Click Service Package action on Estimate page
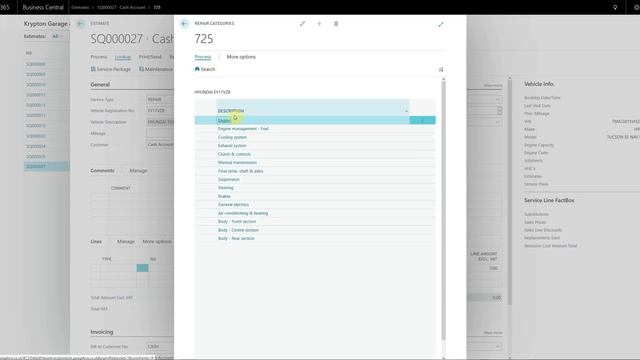Viewport: 640px width, 360px height. 111,69
